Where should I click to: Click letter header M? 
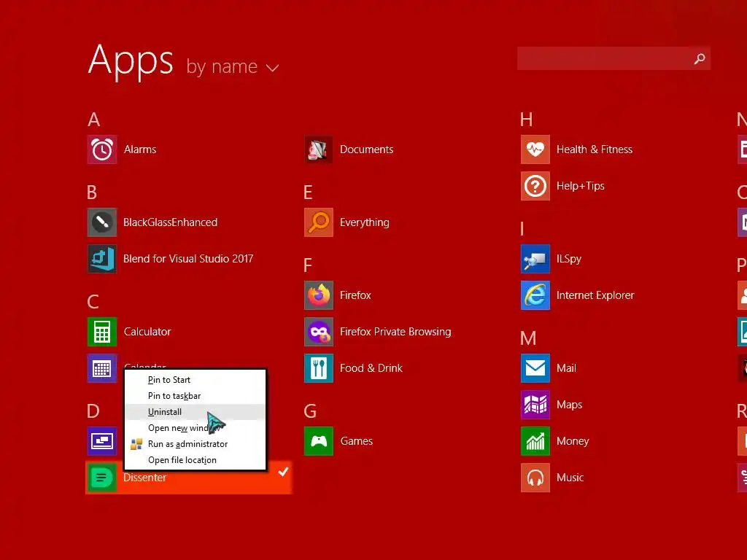tap(528, 338)
